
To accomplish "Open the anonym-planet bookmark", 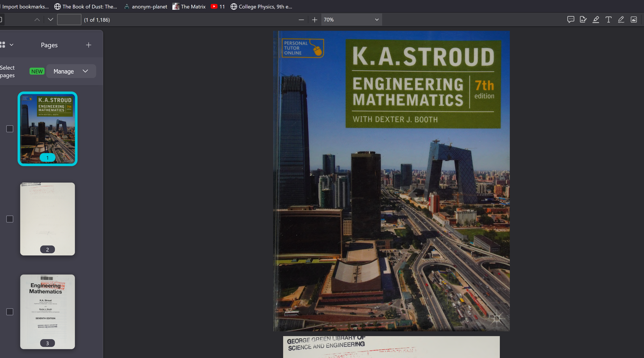I will point(146,7).
